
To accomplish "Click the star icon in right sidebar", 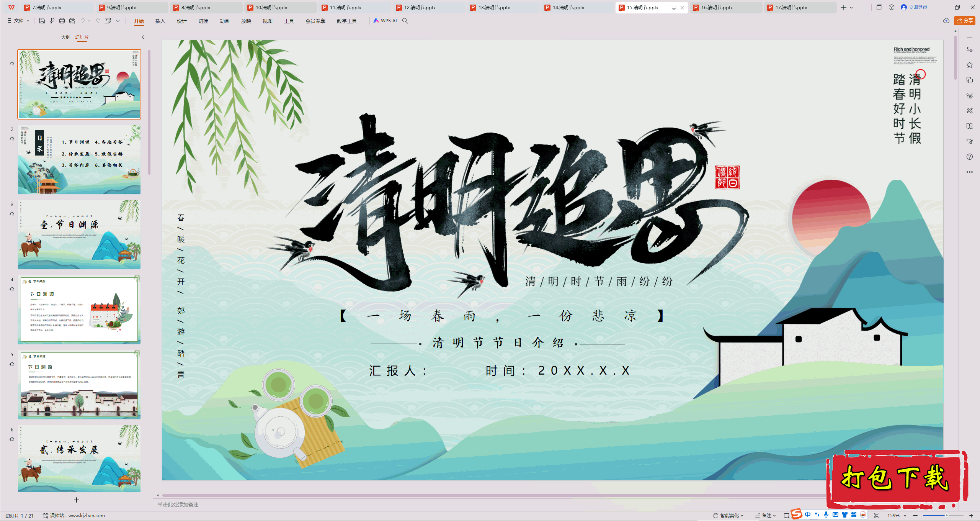I will pyautogui.click(x=970, y=65).
